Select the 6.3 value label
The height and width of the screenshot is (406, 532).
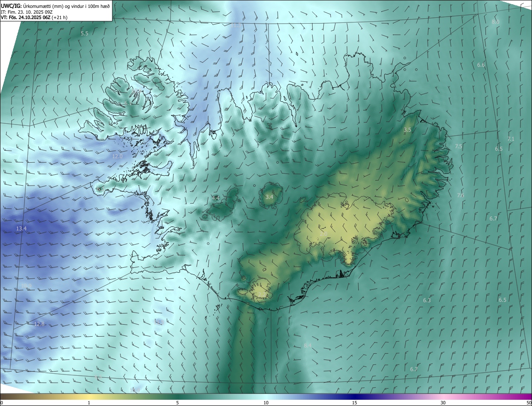click(427, 301)
